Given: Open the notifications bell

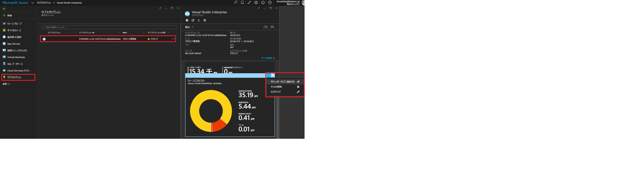Looking at the screenshot, I should (242, 3).
